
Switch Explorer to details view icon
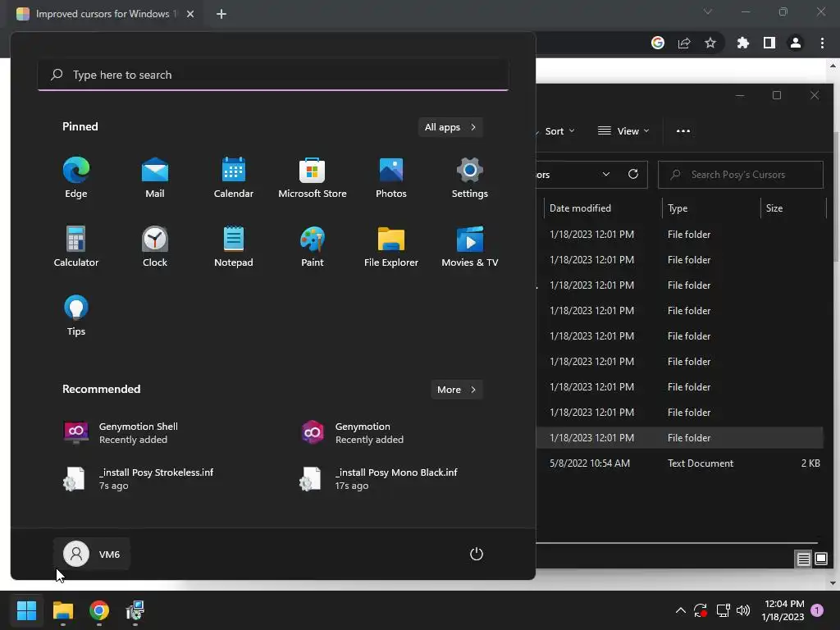(x=803, y=559)
